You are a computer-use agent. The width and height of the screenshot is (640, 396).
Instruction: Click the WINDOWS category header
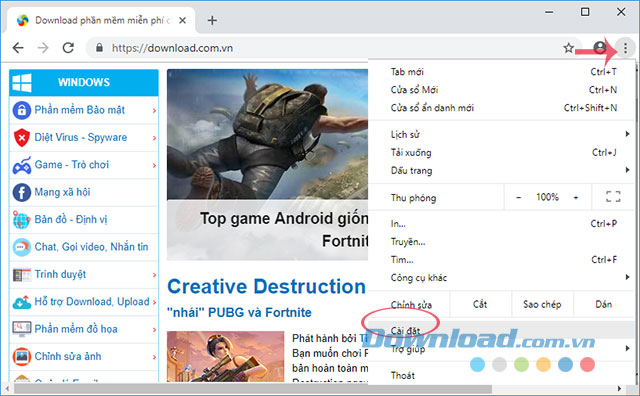[x=84, y=82]
